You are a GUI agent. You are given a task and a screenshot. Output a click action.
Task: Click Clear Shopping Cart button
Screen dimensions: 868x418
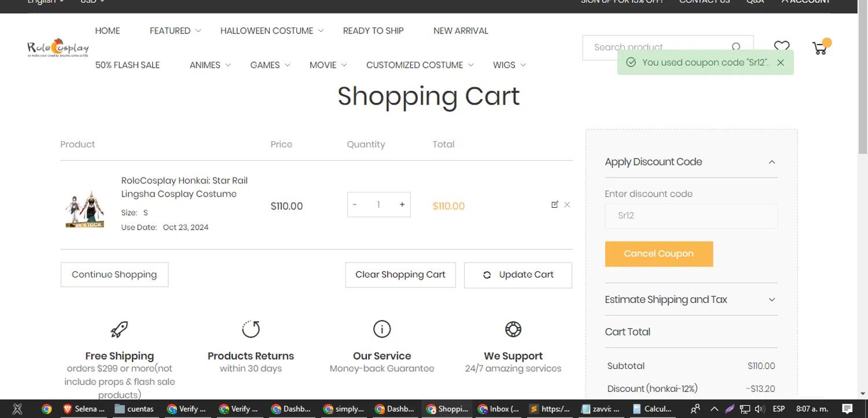point(400,275)
